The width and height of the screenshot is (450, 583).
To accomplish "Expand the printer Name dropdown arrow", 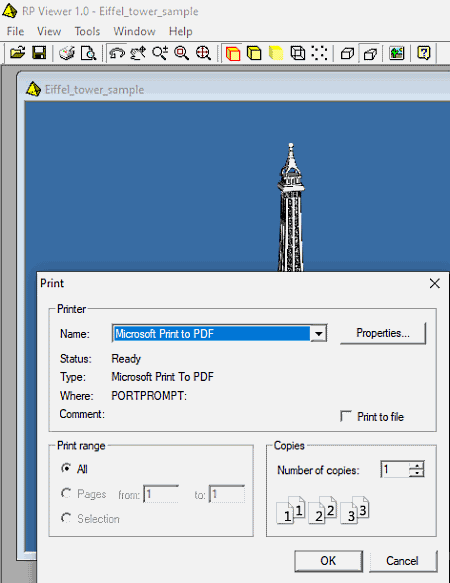I will coord(318,334).
